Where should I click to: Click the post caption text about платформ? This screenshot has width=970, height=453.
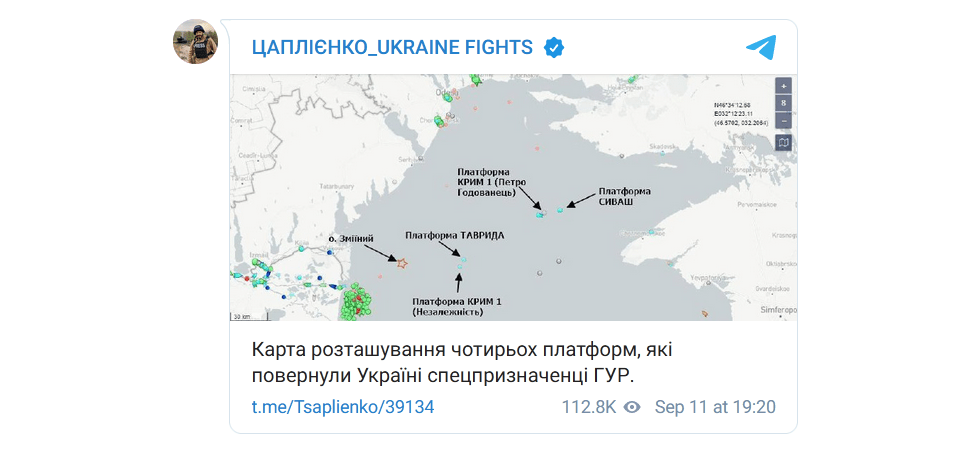[x=442, y=362]
